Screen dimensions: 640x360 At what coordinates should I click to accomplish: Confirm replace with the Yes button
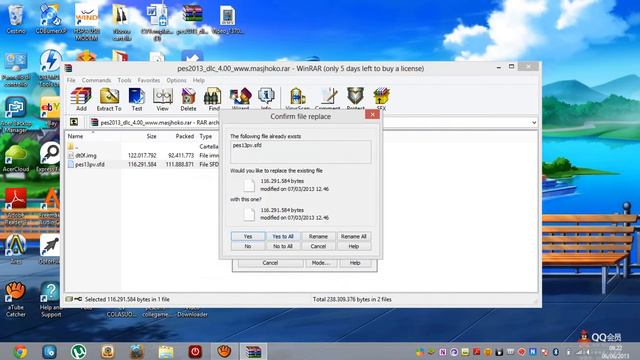coord(248,236)
